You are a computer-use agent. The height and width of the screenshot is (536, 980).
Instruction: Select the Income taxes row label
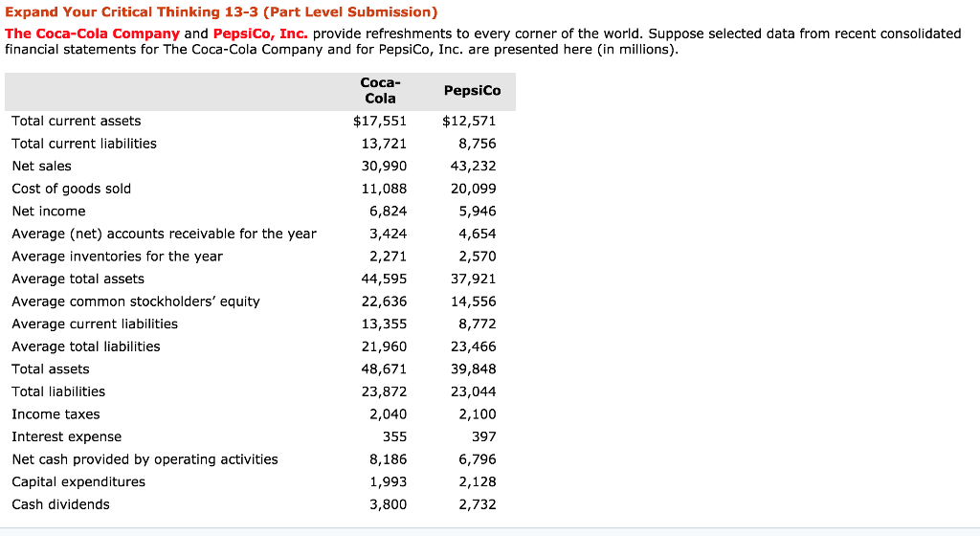[x=56, y=413]
